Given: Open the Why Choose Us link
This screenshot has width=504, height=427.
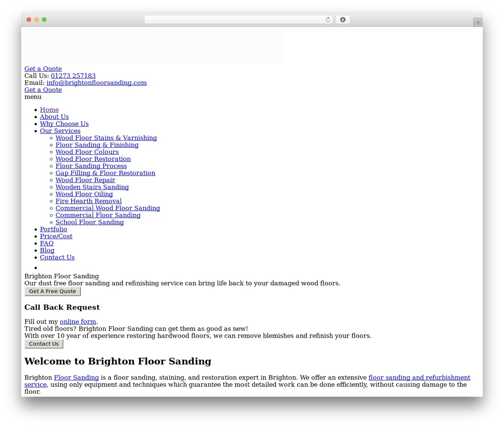Looking at the screenshot, I should (64, 124).
